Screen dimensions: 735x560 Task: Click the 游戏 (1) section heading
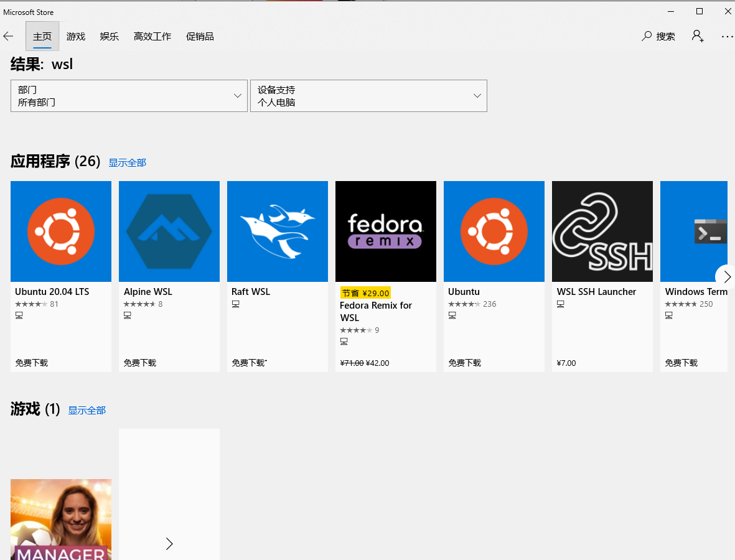[x=35, y=409]
